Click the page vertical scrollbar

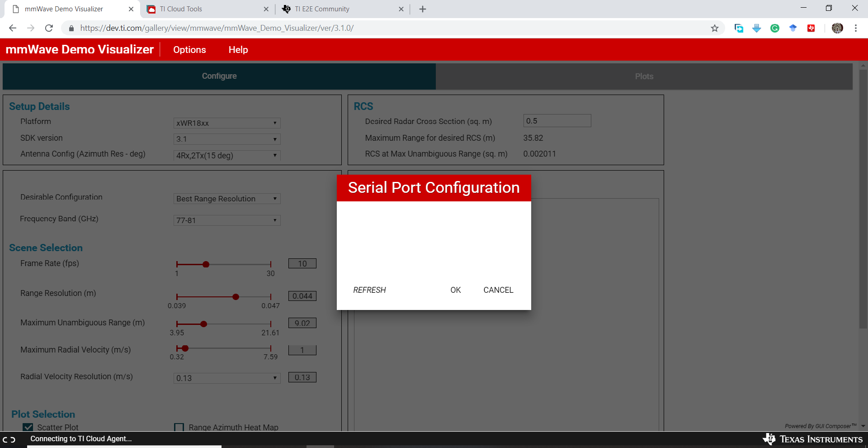[863, 199]
